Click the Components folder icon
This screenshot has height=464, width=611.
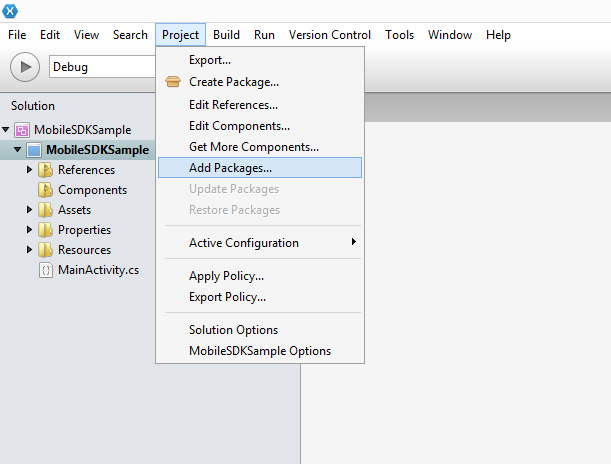tap(46, 190)
